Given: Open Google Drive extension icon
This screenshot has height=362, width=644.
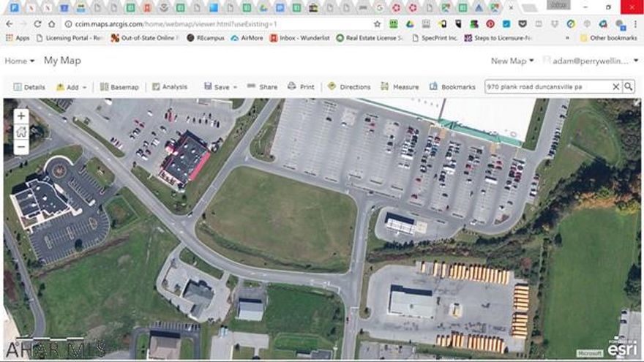Looking at the screenshot, I should [410, 24].
